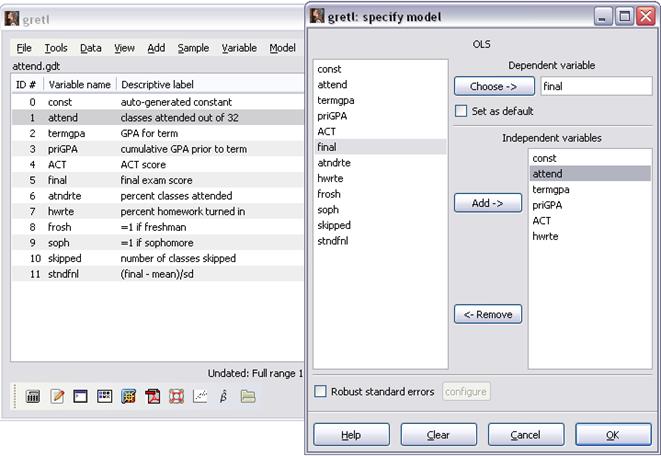Viewport: 661px width, 456px height.
Task: Click the 'Add ->' button
Action: (x=488, y=203)
